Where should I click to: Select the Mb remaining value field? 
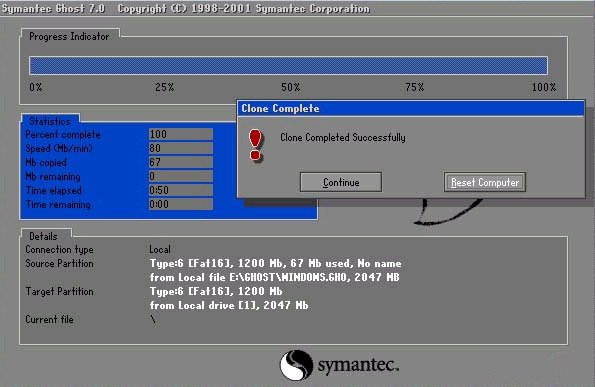click(x=181, y=176)
